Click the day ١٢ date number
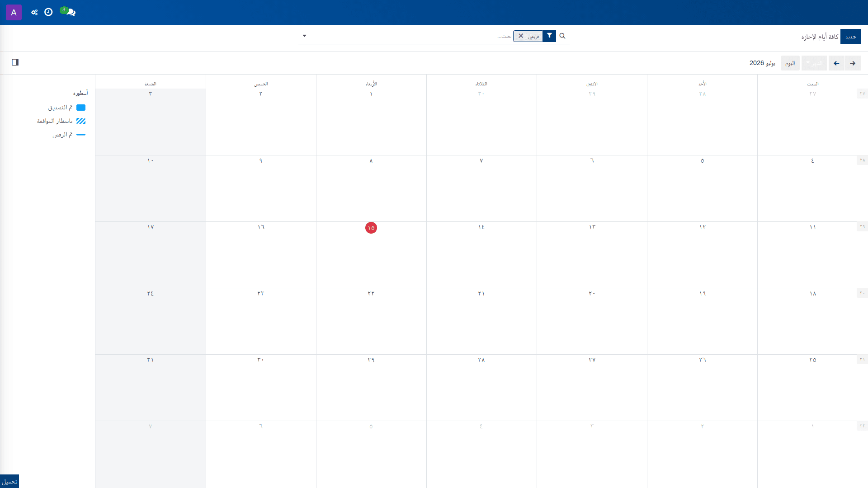This screenshot has width=868, height=488. tap(702, 227)
